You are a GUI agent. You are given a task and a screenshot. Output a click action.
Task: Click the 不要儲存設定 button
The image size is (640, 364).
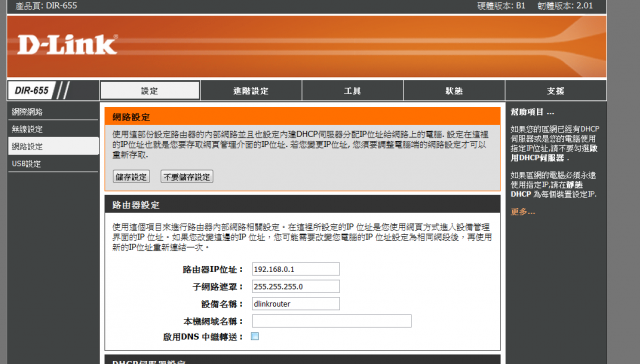187,177
